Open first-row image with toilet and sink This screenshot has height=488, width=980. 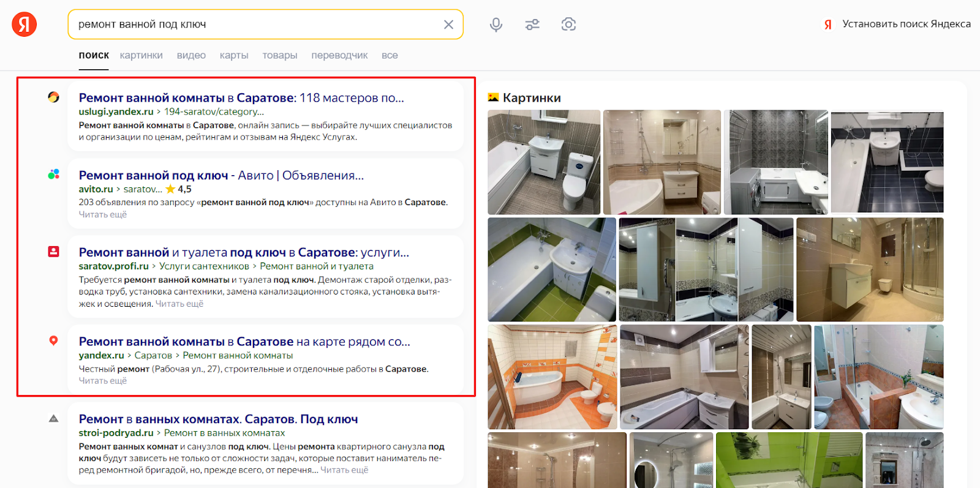point(544,162)
